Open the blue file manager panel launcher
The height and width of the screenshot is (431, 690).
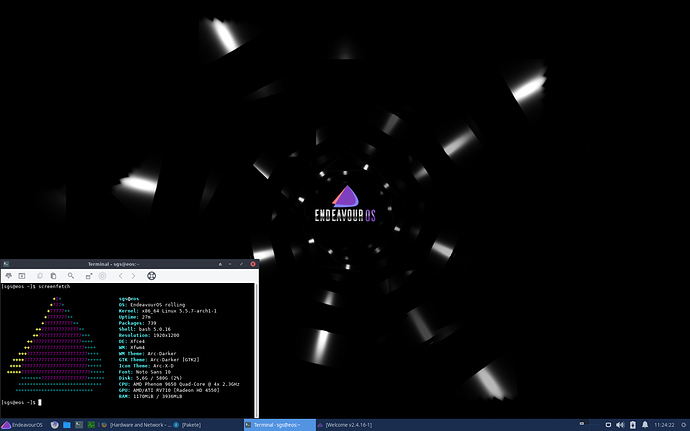click(66, 425)
